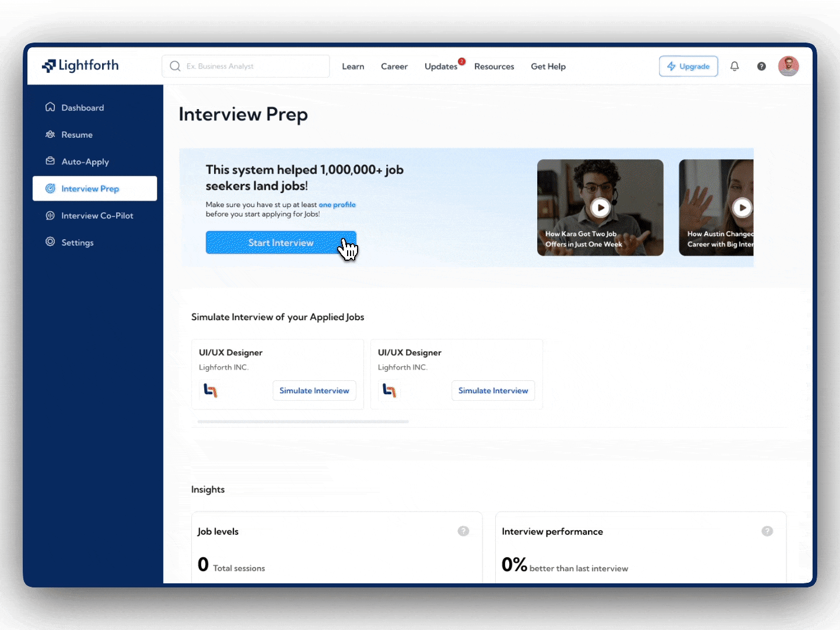840x630 pixels.
Task: Open Interview Co-Pilot from sidebar
Action: click(x=50, y=215)
